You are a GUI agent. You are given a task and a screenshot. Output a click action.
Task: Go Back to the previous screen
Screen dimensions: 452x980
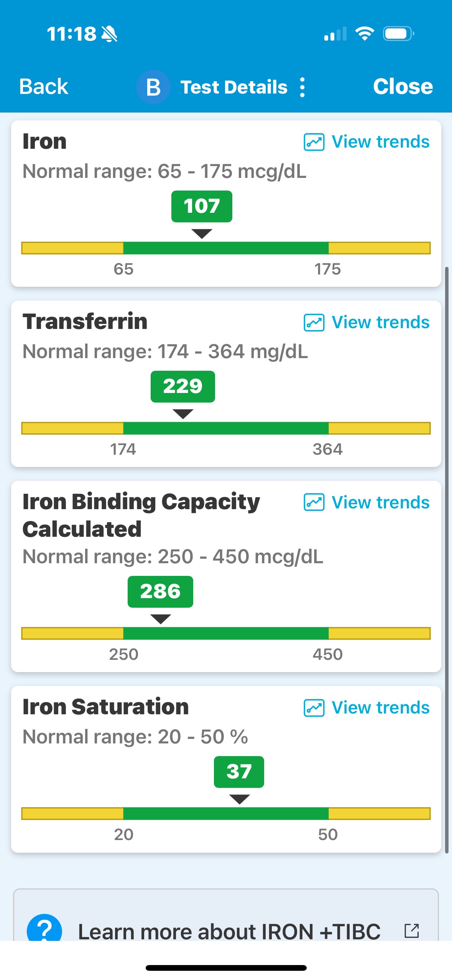coord(44,87)
